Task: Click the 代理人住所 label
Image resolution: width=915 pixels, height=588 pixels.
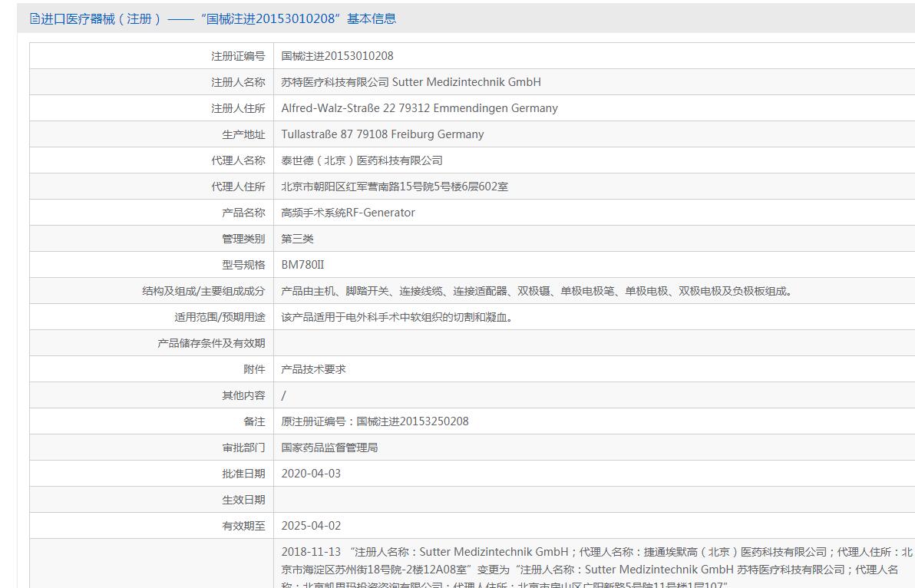Action: click(x=238, y=187)
